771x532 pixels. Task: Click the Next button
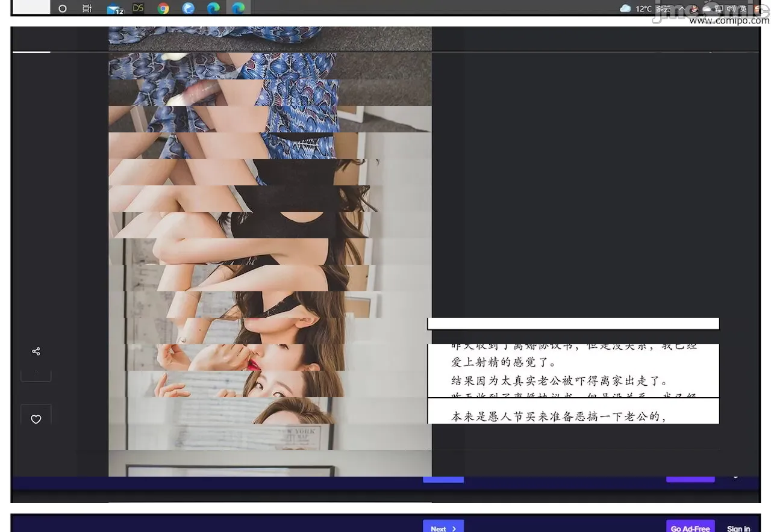point(443,528)
